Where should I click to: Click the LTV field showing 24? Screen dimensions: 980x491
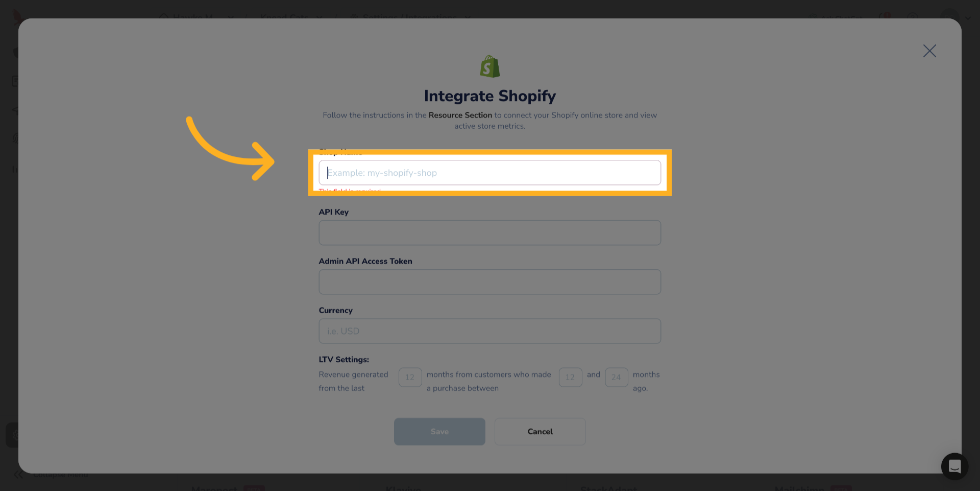(x=616, y=378)
